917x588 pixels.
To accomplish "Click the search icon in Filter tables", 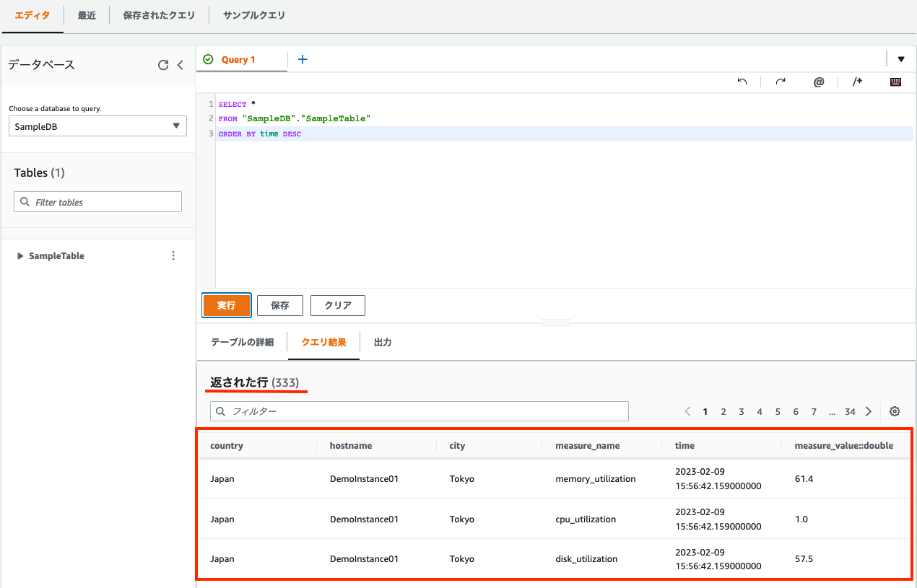I will (x=25, y=201).
